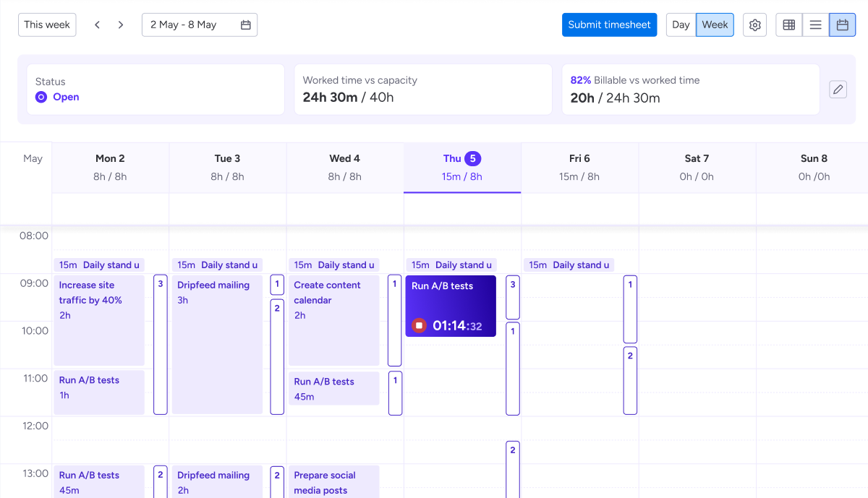The width and height of the screenshot is (868, 498).
Task: Click the pencil edit icon beside billable stats
Action: coord(838,89)
